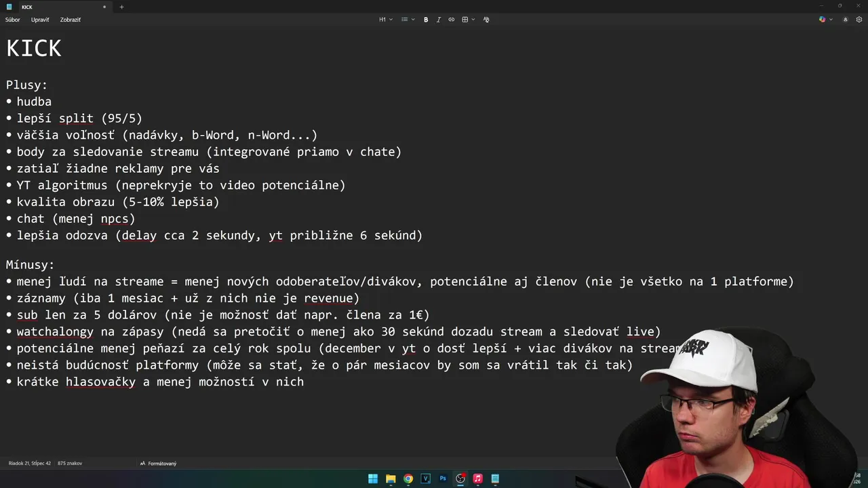Open Apple Music from the taskbar
Screen dimensions: 868x488
(x=477, y=479)
